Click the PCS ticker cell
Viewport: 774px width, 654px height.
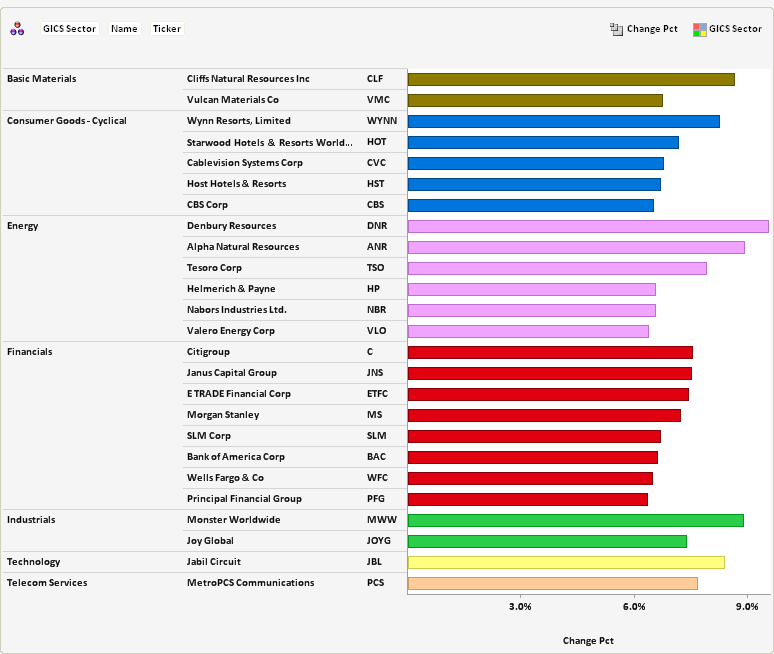click(x=376, y=583)
